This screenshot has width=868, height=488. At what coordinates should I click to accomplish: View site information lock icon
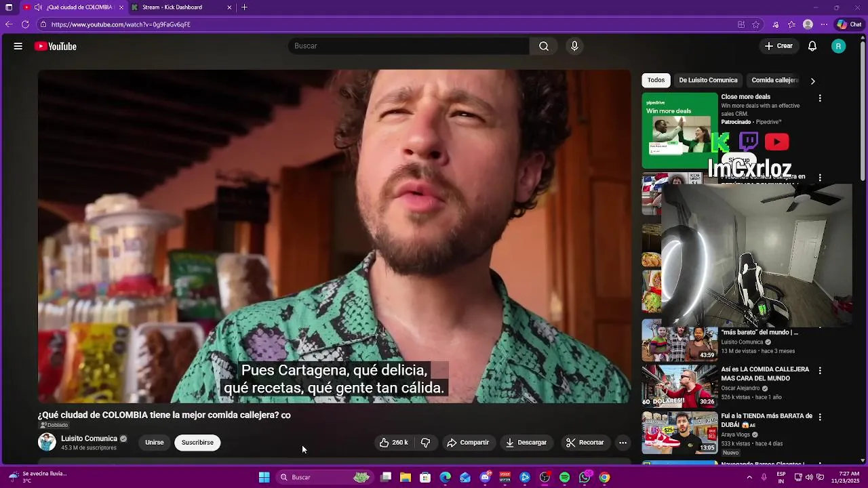pos(43,24)
